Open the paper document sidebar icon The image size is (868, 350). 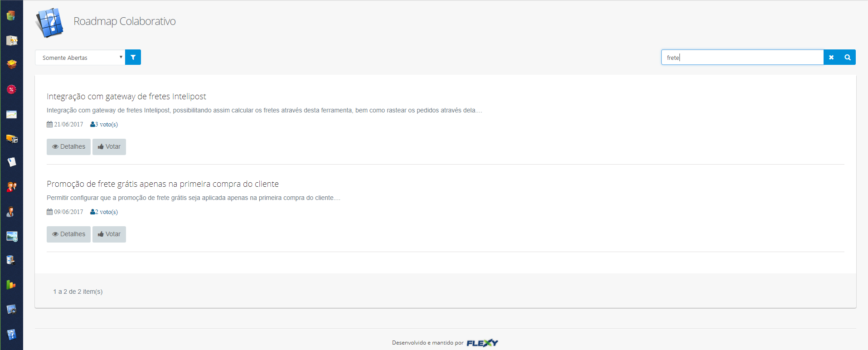(x=11, y=162)
